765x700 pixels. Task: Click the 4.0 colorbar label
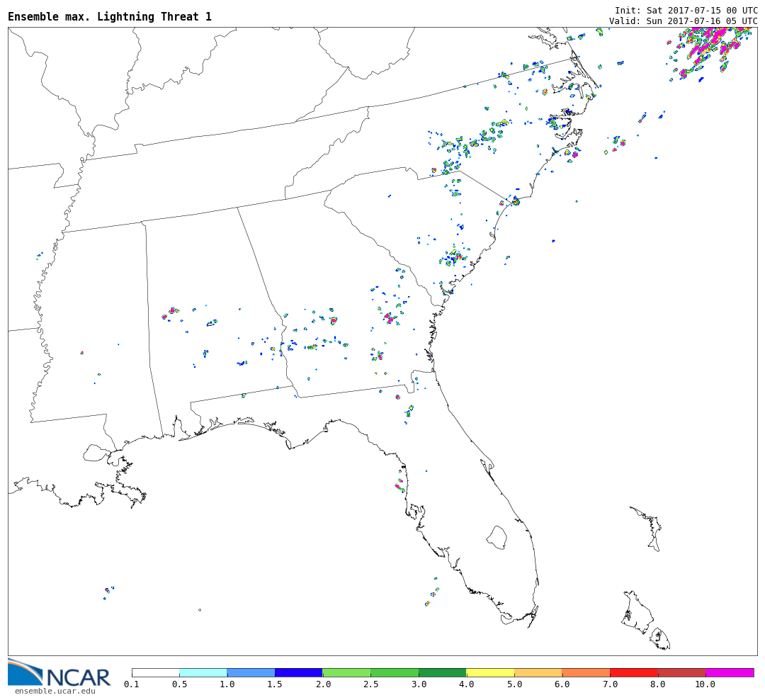pyautogui.click(x=466, y=684)
